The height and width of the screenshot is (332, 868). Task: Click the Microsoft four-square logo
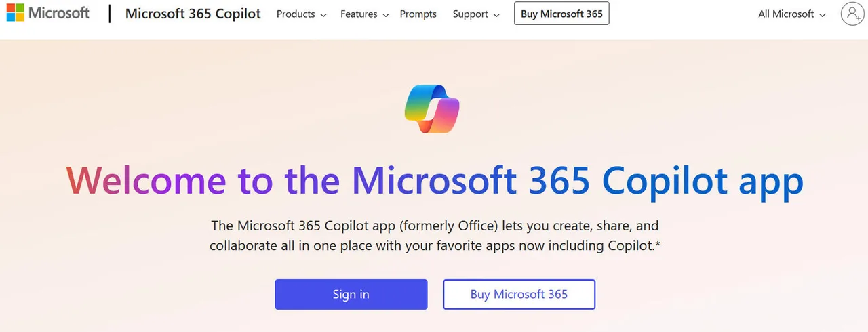tap(16, 13)
